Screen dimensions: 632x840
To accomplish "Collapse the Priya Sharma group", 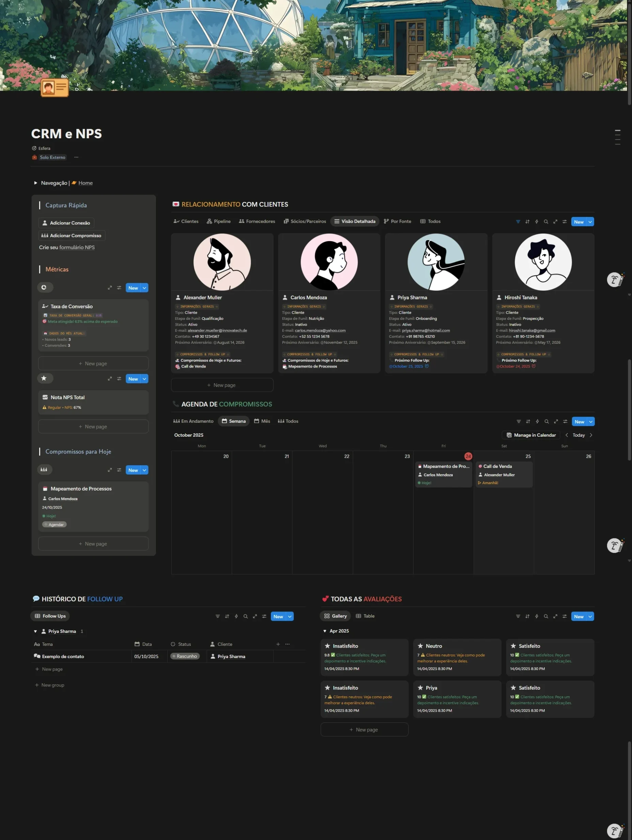I will click(x=35, y=632).
